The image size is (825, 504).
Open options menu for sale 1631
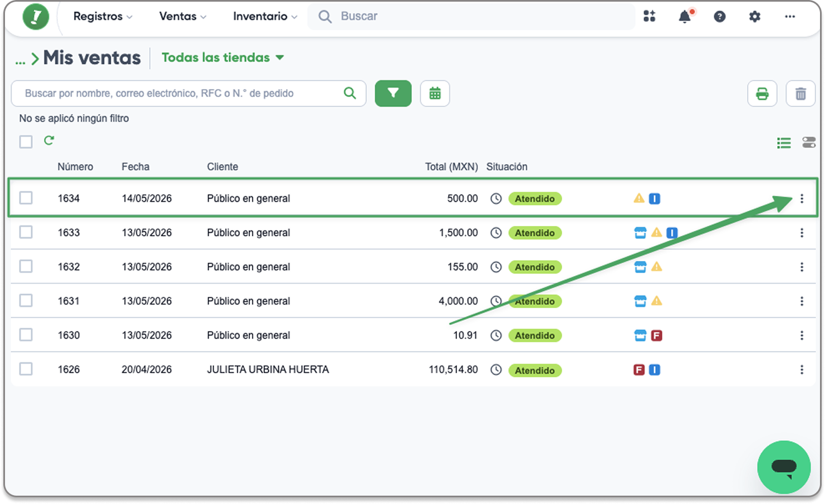pyautogui.click(x=802, y=301)
